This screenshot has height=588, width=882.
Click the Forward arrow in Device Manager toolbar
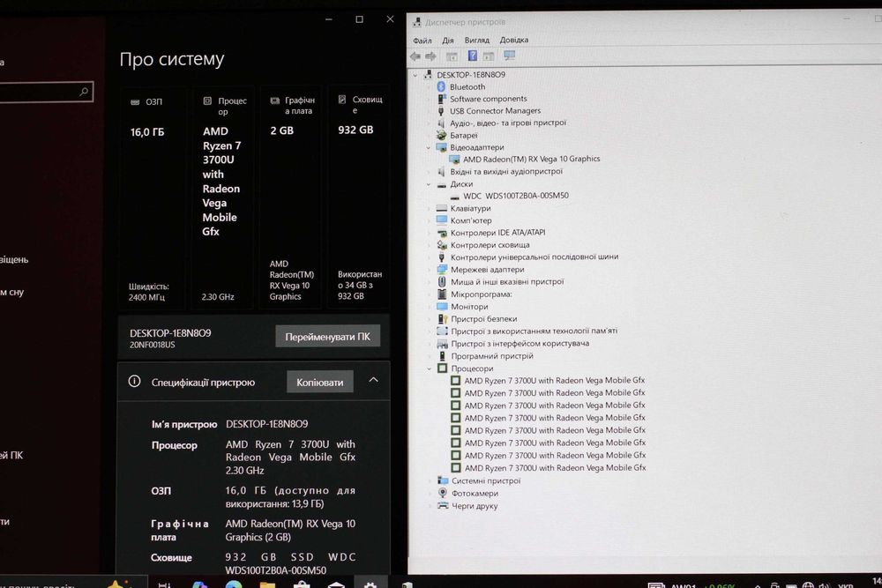tap(431, 56)
